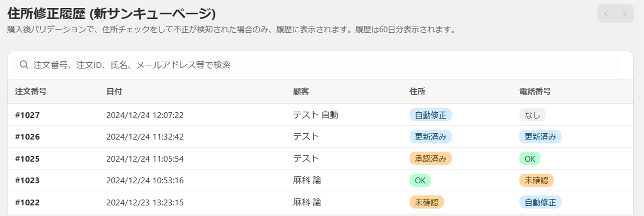644x216 pixels.
Task: Open order #1022
Action: (27, 203)
